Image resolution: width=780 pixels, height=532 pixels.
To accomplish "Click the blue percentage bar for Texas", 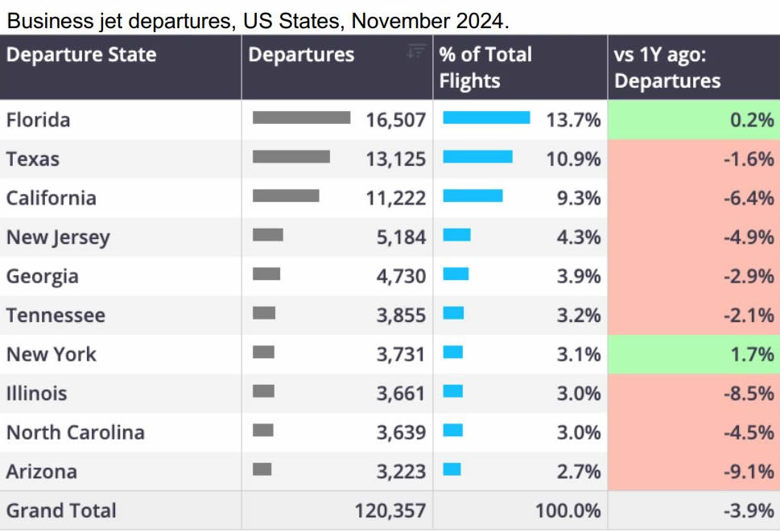I will 477,157.
